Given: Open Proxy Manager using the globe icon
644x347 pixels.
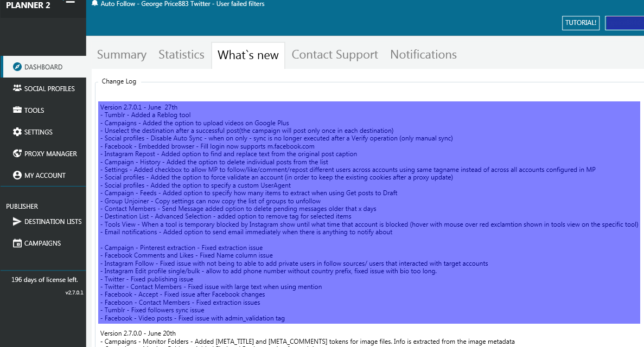Looking at the screenshot, I should (17, 153).
